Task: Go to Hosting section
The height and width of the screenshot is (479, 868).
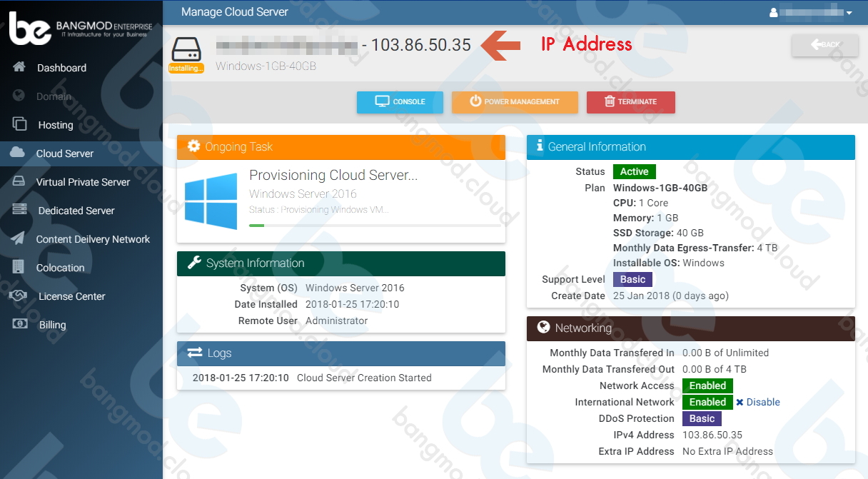Action: click(56, 125)
